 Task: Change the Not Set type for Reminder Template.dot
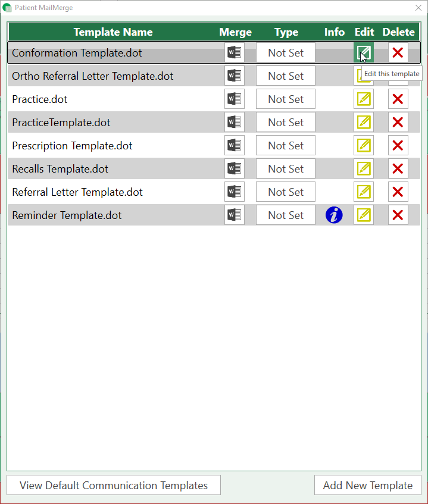[286, 215]
